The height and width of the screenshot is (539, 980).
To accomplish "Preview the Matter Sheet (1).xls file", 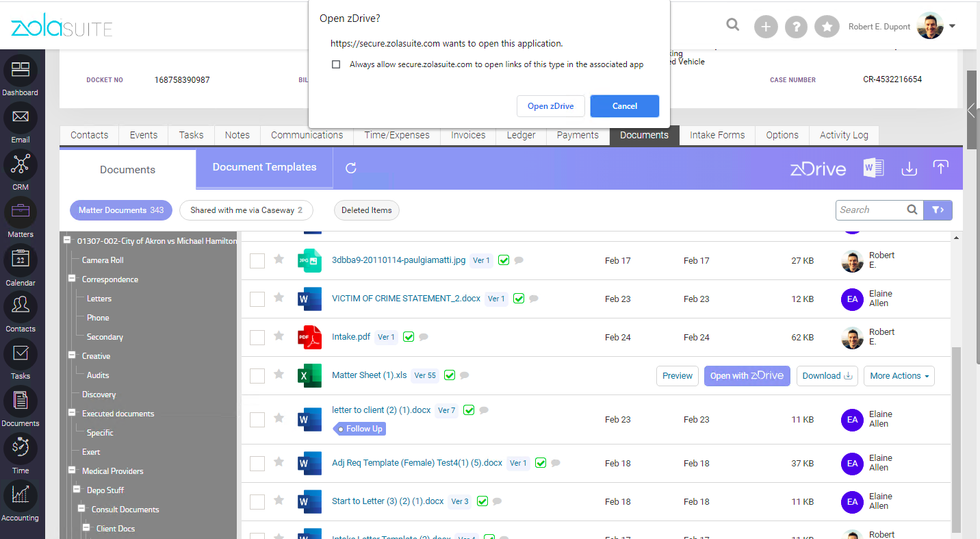I will tap(678, 376).
